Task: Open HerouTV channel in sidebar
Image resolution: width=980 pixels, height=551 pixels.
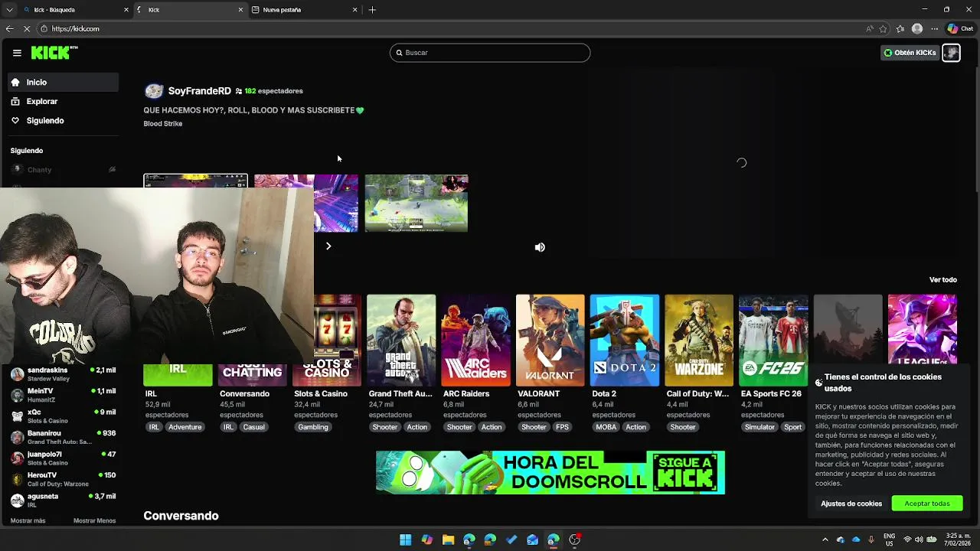Action: pos(64,479)
